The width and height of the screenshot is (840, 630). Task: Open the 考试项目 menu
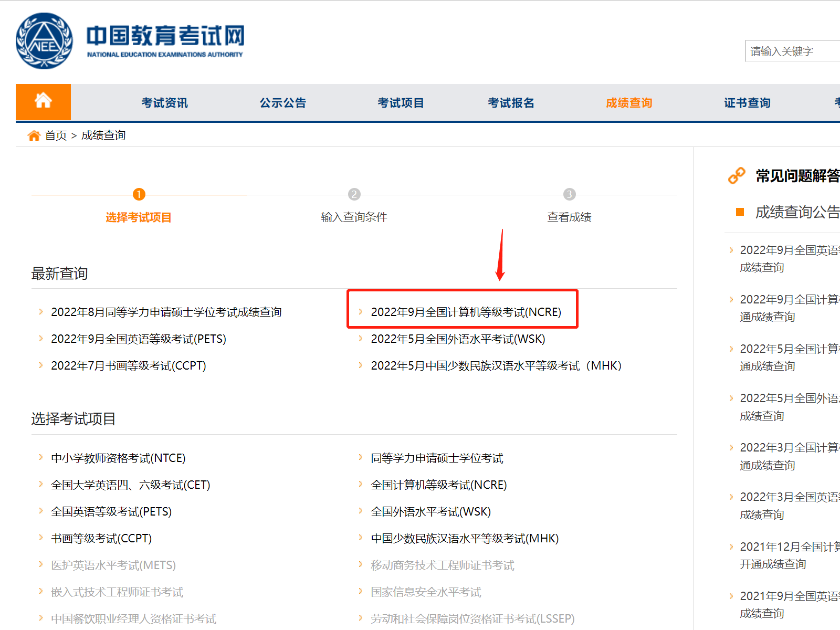pyautogui.click(x=401, y=103)
